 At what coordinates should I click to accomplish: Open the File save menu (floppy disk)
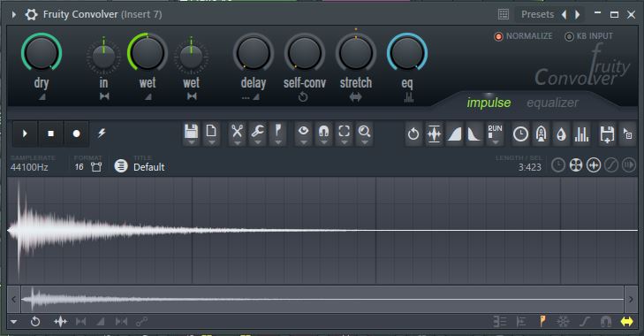point(192,134)
